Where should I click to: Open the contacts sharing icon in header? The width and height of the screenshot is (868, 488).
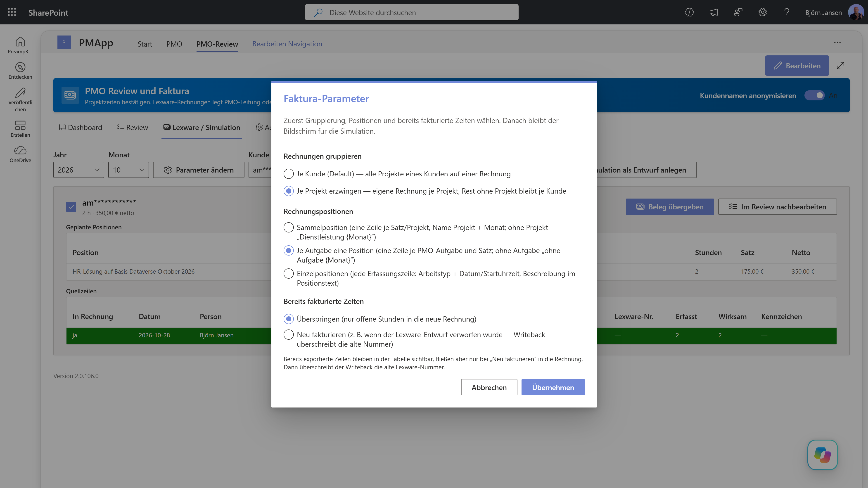point(738,12)
